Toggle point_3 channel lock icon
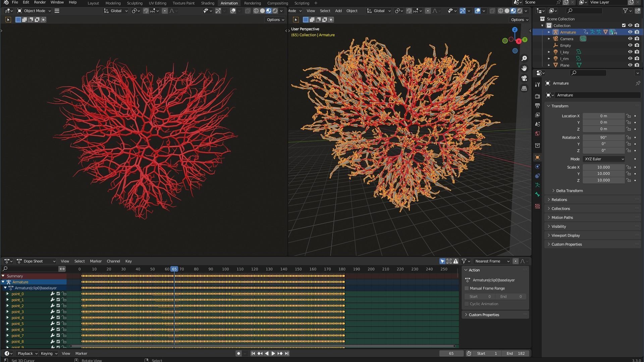The width and height of the screenshot is (644, 362). coord(64,312)
